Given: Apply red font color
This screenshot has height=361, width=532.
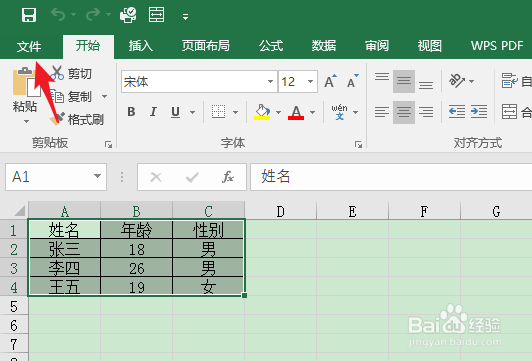Looking at the screenshot, I should tap(296, 112).
